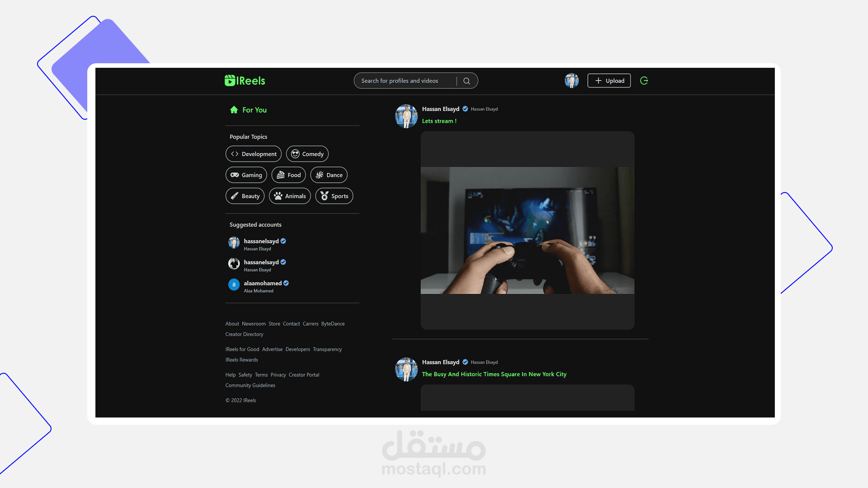Select the Development topic chip

coord(254,154)
